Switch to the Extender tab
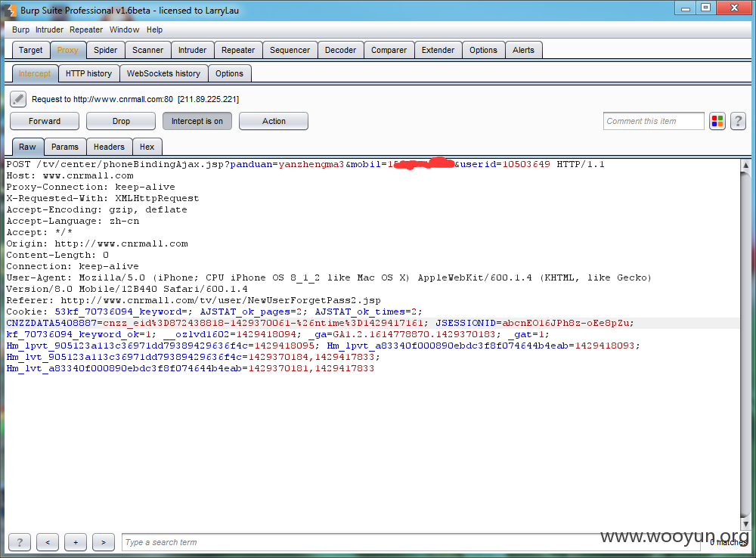 pos(438,50)
